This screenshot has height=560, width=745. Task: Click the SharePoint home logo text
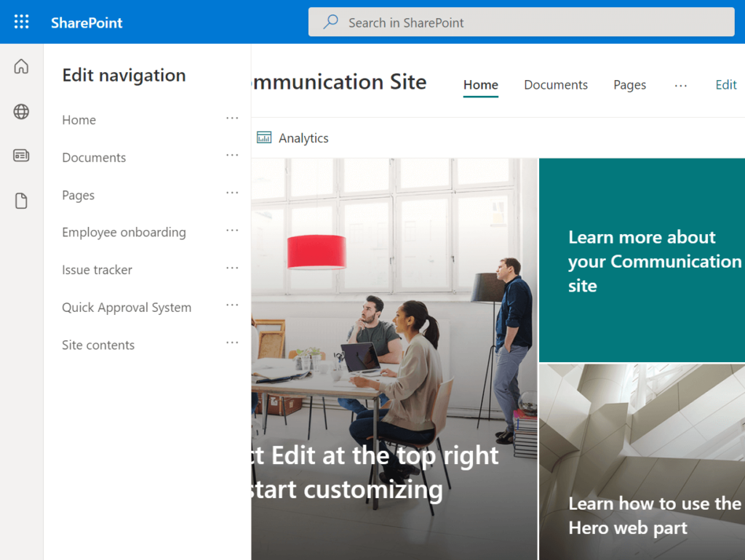(87, 23)
